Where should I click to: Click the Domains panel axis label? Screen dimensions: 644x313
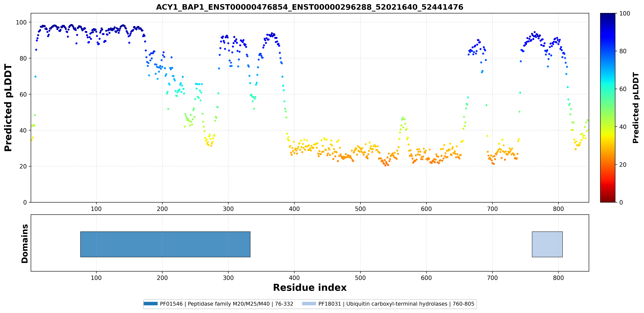[x=24, y=243]
